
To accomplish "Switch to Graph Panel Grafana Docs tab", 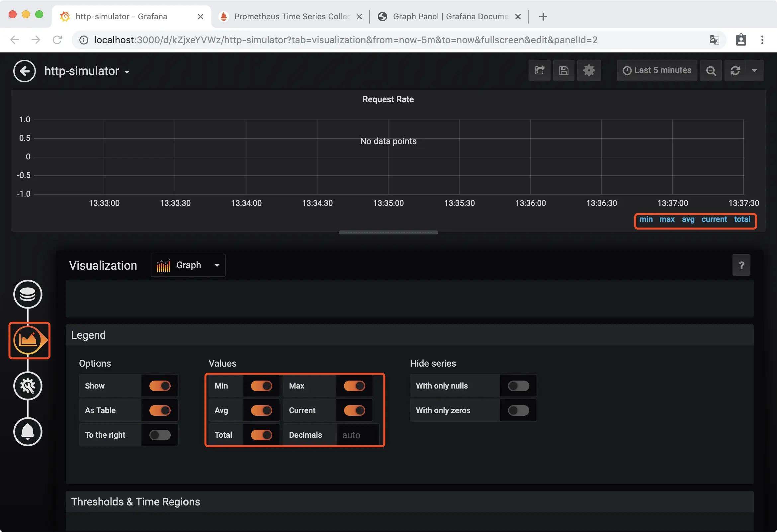I will (449, 16).
